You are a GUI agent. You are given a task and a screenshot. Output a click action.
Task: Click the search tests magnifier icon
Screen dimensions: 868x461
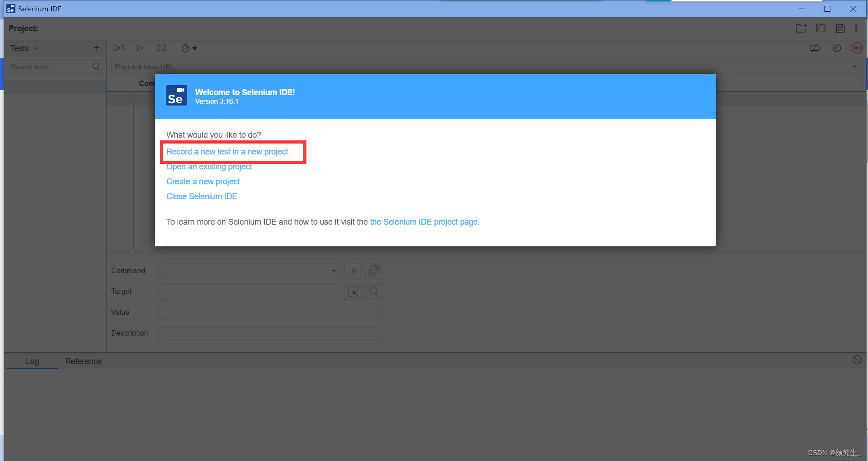click(x=97, y=67)
